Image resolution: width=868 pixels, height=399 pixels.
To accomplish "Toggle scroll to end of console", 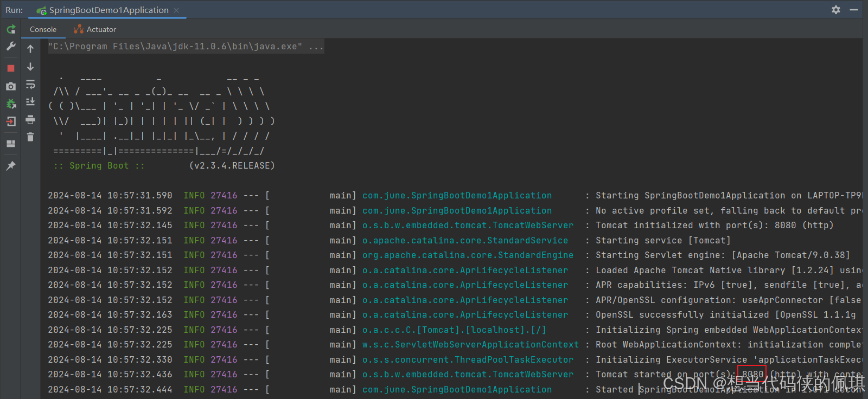I will 30,102.
